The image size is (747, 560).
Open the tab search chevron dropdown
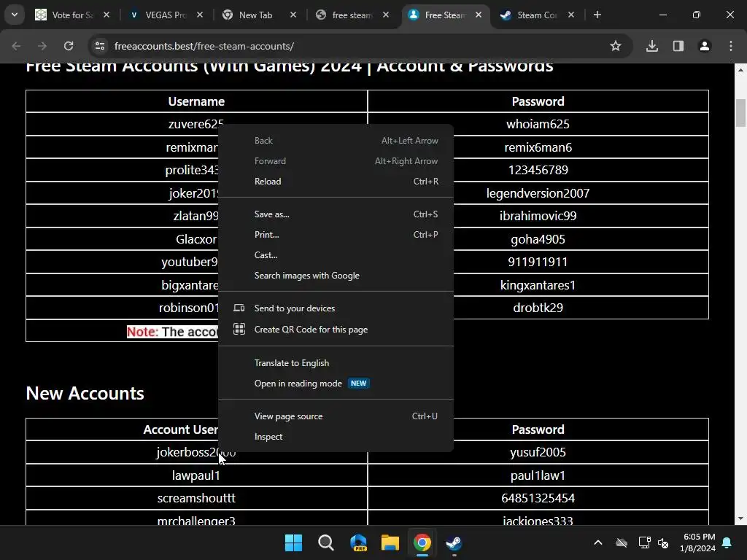15,15
